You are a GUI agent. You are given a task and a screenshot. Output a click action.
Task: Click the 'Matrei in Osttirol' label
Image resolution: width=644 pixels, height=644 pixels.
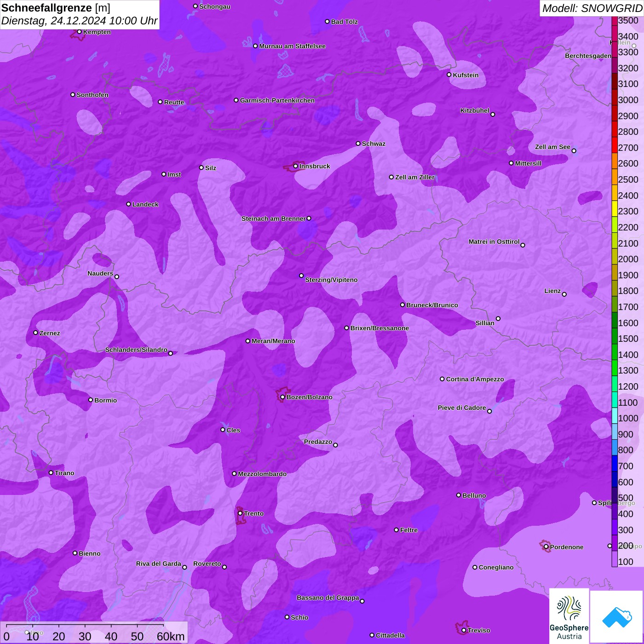tap(494, 241)
